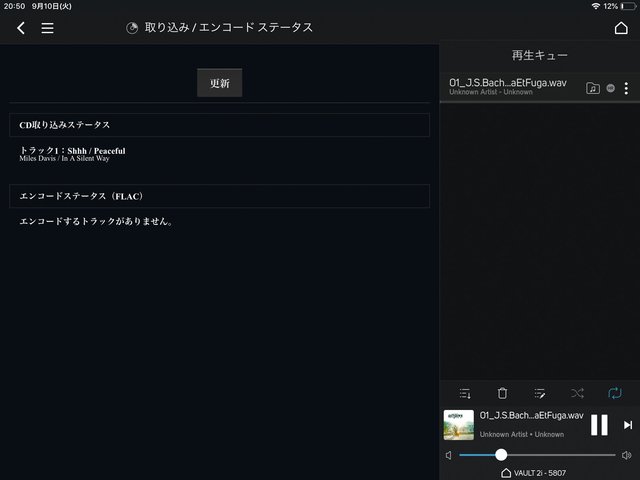Tap the low volume speaker icon
The width and height of the screenshot is (640, 480).
click(x=448, y=455)
